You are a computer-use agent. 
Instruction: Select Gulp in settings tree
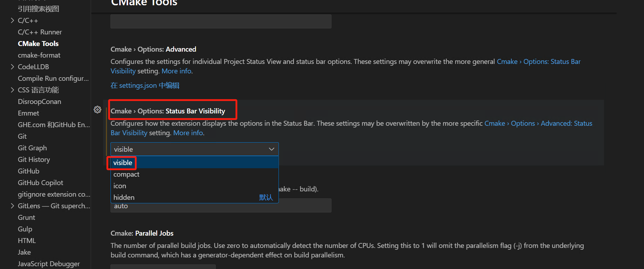[x=25, y=229]
